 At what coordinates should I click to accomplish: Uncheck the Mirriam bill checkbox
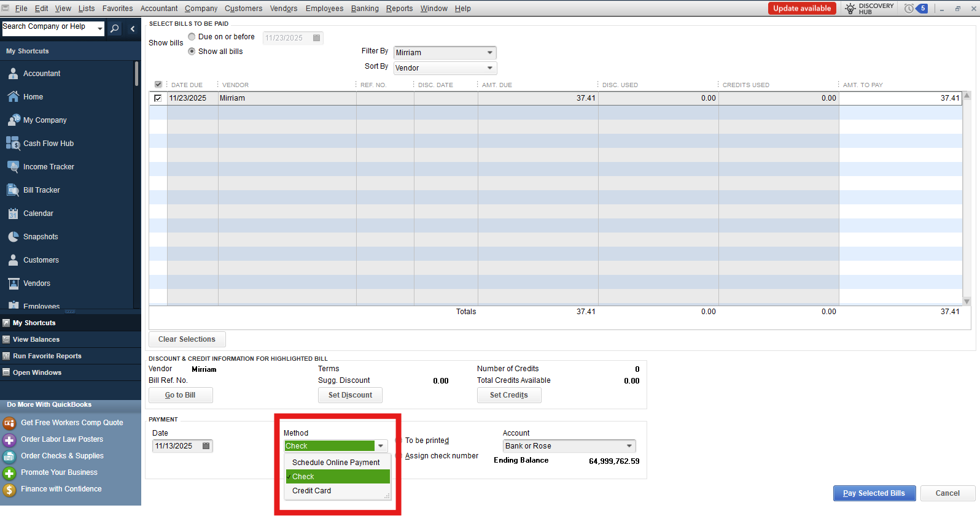158,98
